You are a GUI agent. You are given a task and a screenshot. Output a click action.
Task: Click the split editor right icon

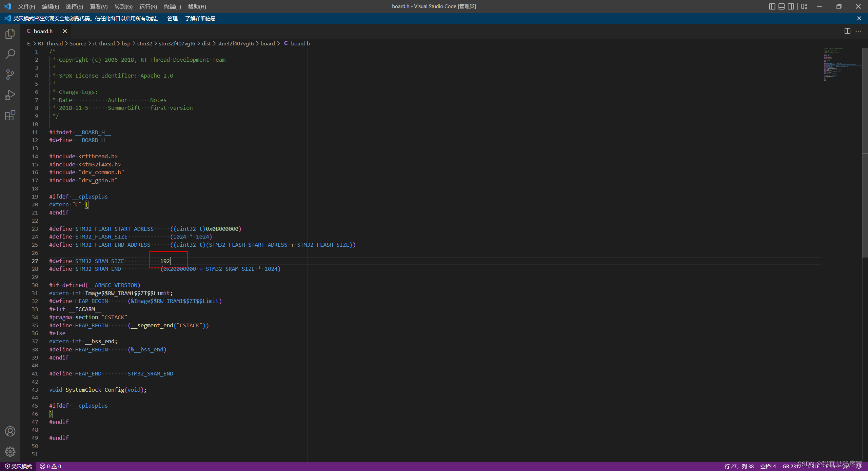(x=847, y=31)
